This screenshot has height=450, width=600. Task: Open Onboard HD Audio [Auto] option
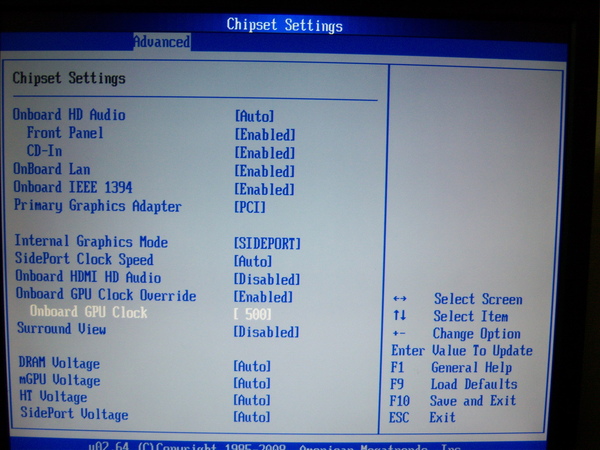254,116
